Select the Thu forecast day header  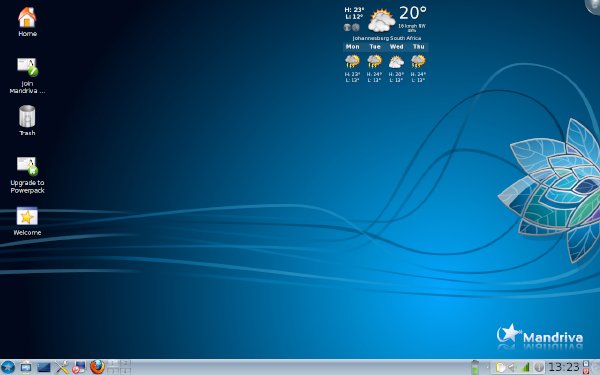pos(419,47)
